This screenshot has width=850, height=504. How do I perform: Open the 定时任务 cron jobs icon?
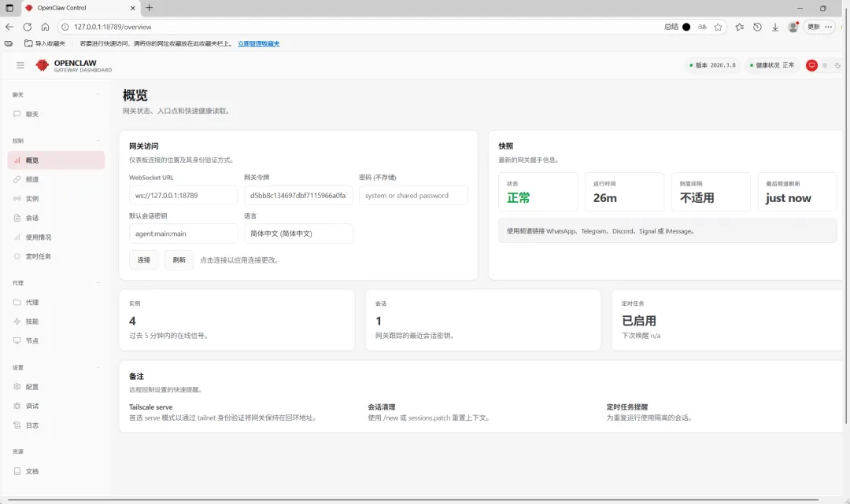tap(17, 256)
